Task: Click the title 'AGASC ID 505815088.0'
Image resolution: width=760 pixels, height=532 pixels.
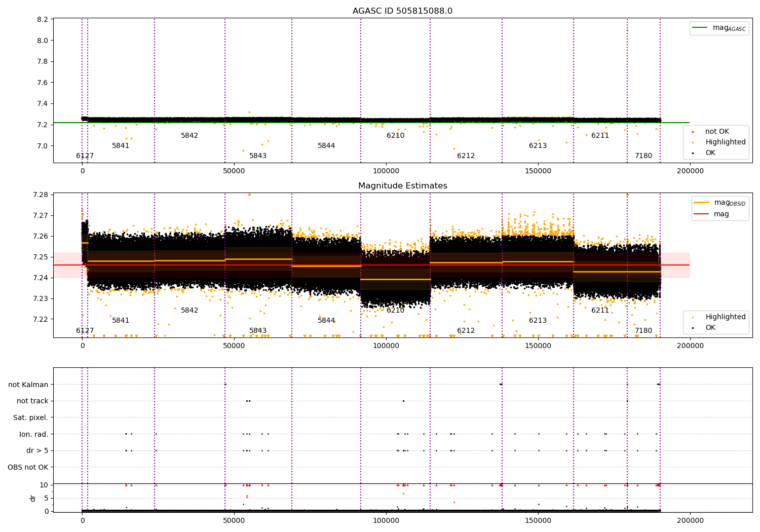Action: [402, 11]
